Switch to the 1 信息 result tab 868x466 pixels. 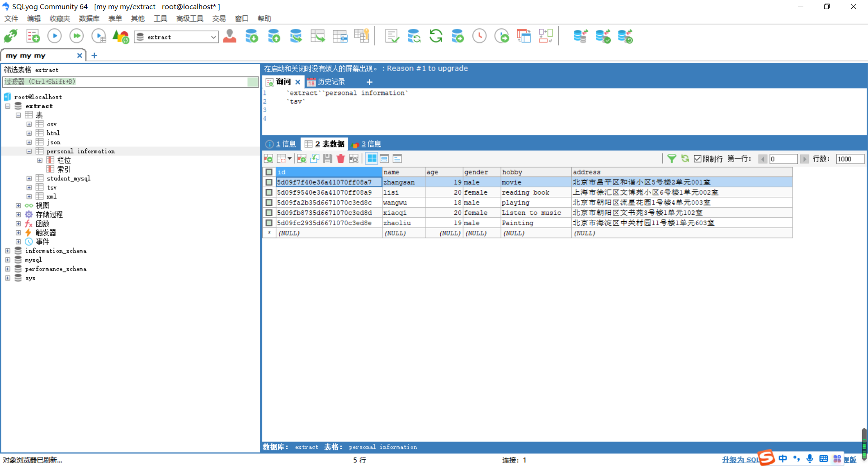pyautogui.click(x=281, y=144)
